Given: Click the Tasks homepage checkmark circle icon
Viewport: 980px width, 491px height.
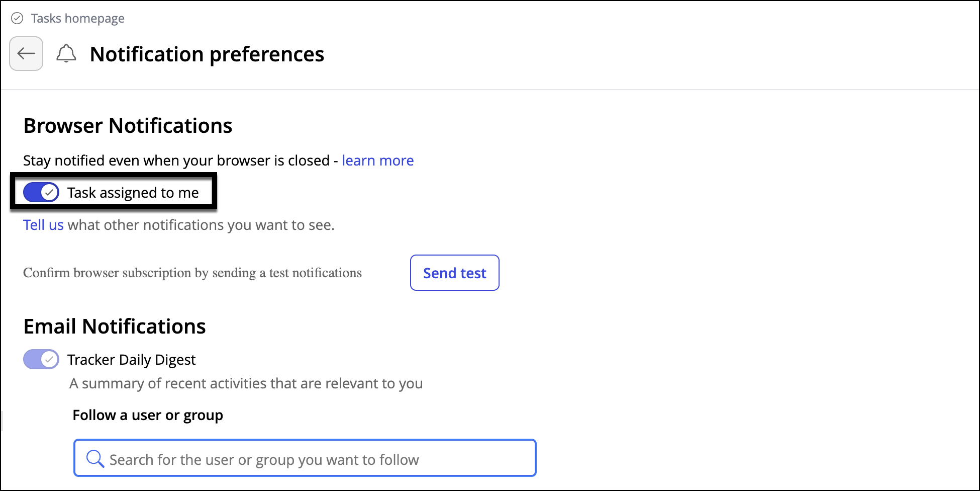Looking at the screenshot, I should point(17,19).
